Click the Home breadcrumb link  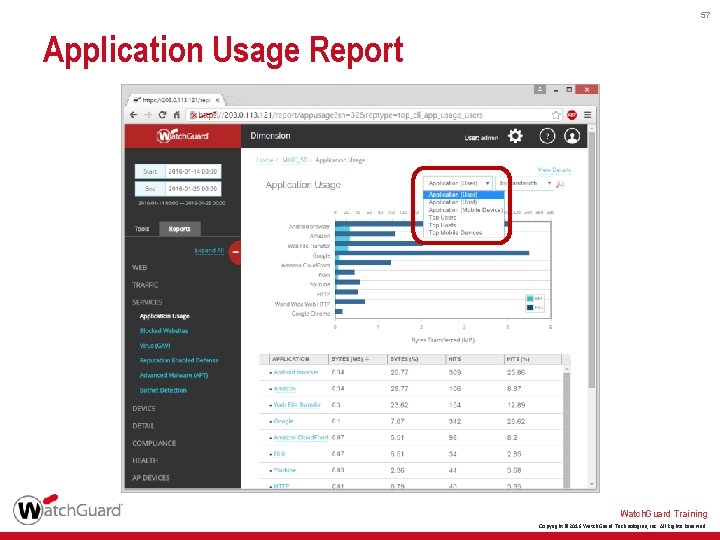click(x=264, y=160)
